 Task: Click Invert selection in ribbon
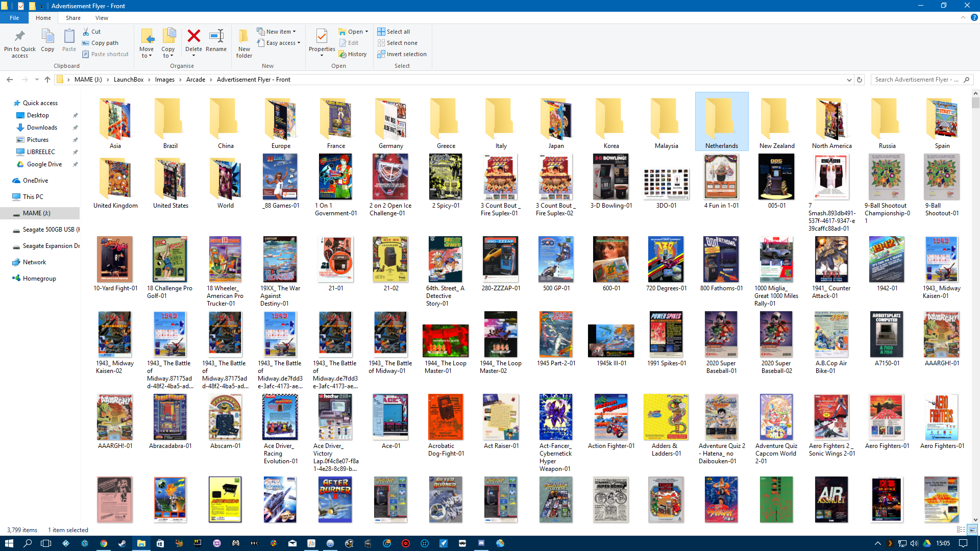click(402, 54)
